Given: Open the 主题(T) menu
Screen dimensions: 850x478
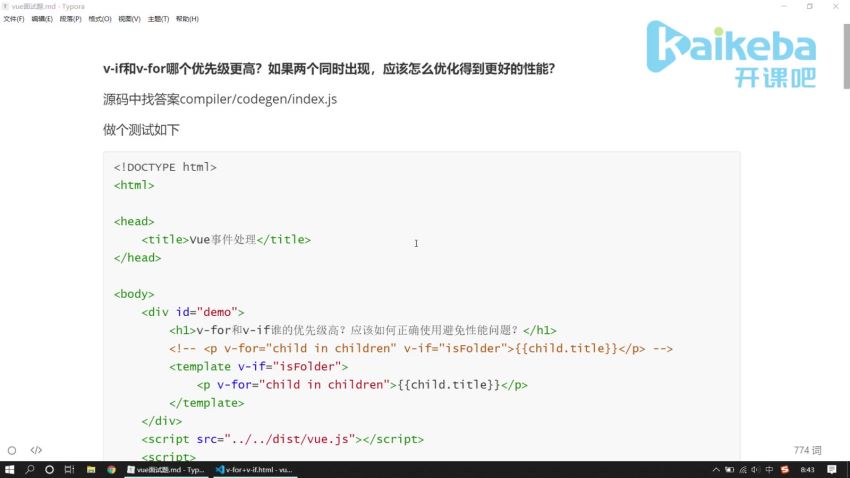Looking at the screenshot, I should 158,19.
